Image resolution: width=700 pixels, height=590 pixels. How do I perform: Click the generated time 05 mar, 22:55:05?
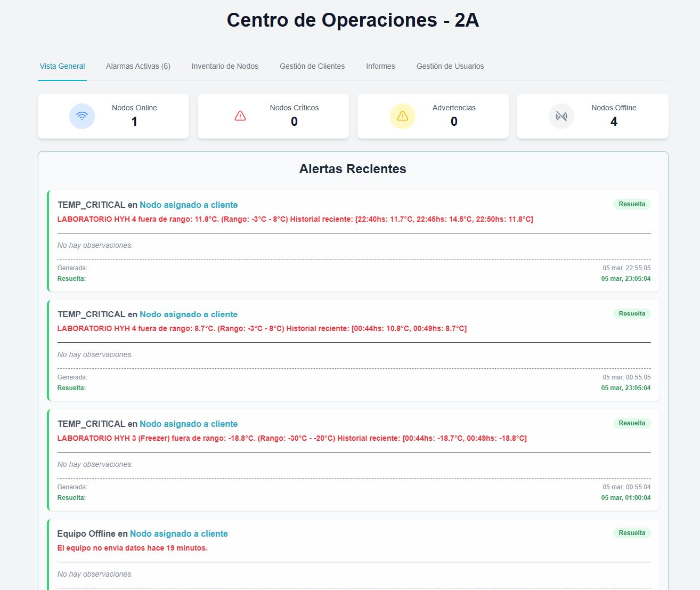click(x=626, y=268)
